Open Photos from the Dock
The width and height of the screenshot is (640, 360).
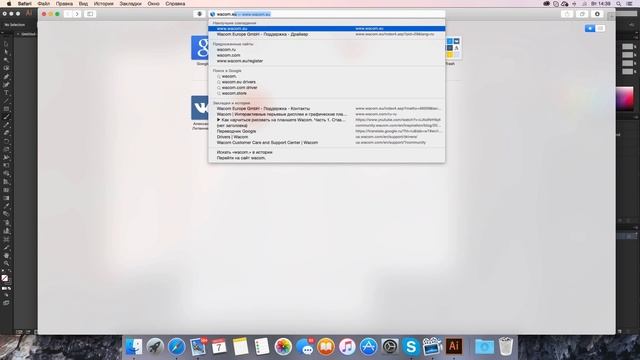283,347
